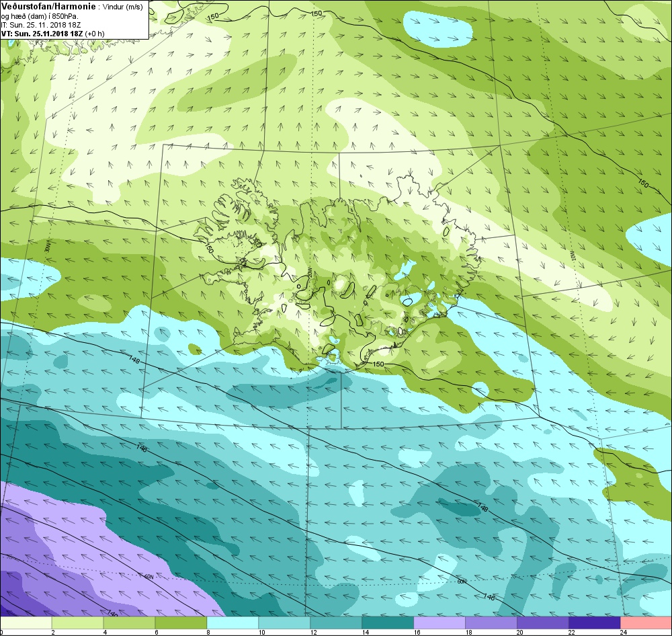The height and width of the screenshot is (636, 672).
Task: Click the light lime 2–4 m/s legend swatch
Action: (77, 623)
